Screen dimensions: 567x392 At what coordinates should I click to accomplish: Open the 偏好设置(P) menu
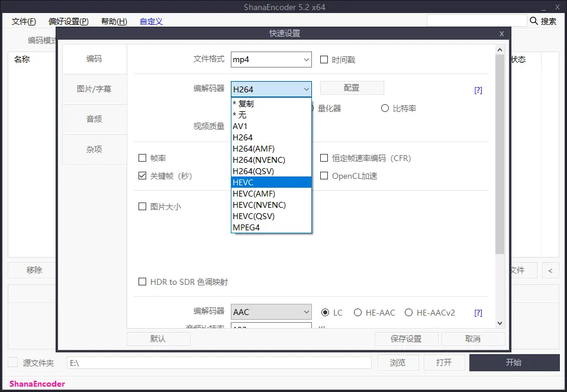66,21
